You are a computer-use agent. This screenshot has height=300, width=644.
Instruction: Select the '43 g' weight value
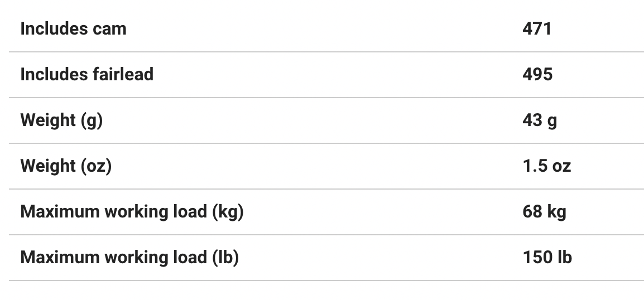(x=540, y=120)
